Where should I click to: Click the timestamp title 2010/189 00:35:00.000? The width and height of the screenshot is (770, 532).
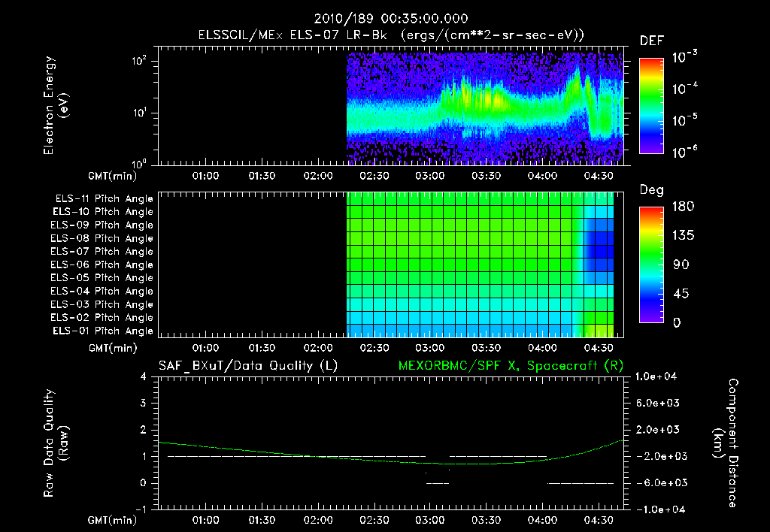[391, 19]
